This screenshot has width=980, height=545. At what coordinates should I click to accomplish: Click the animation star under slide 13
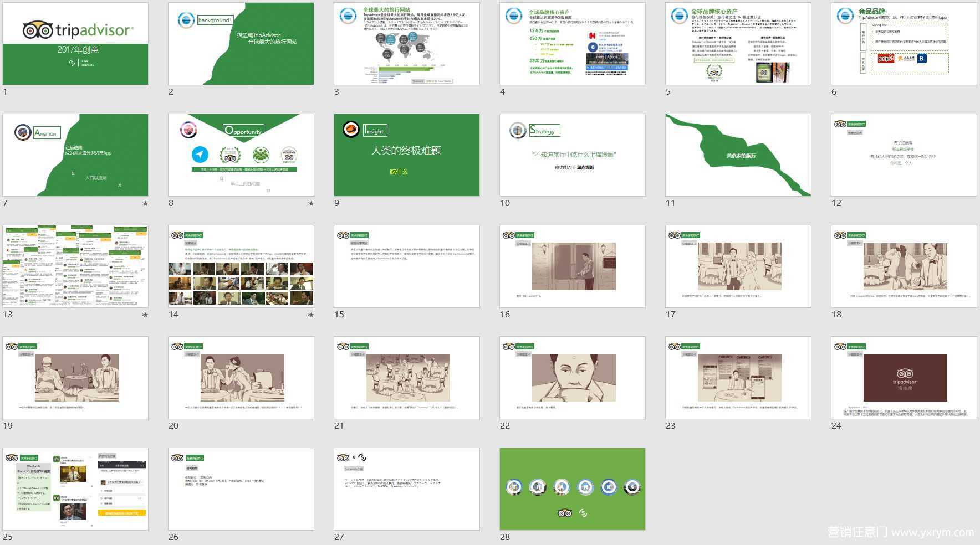(145, 315)
